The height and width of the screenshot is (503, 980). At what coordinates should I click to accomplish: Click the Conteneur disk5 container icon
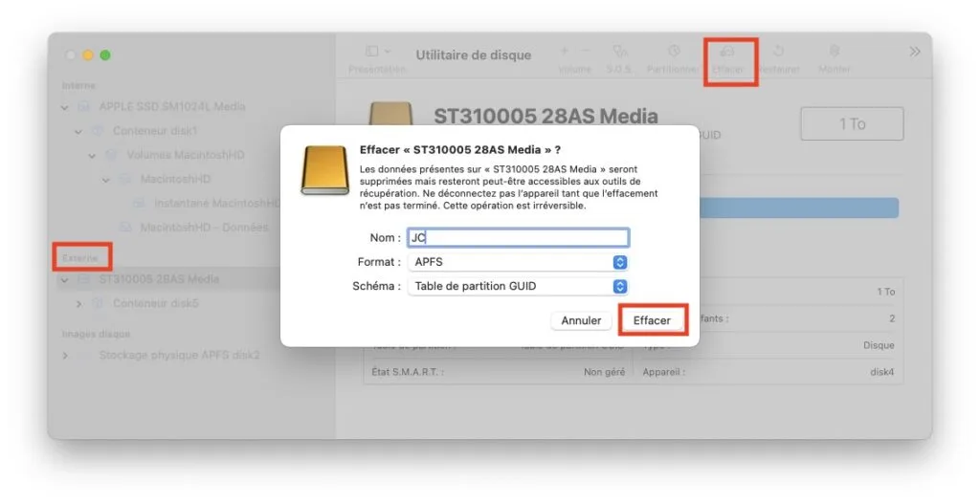98,304
